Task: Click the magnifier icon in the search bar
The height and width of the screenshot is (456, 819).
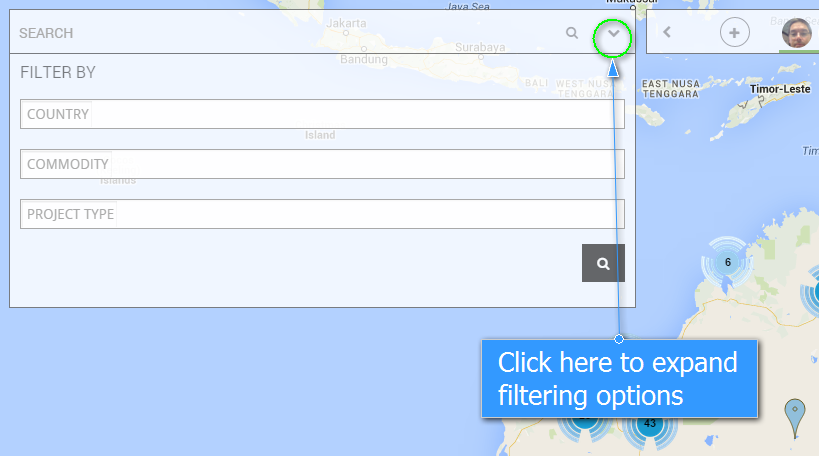Action: [572, 33]
